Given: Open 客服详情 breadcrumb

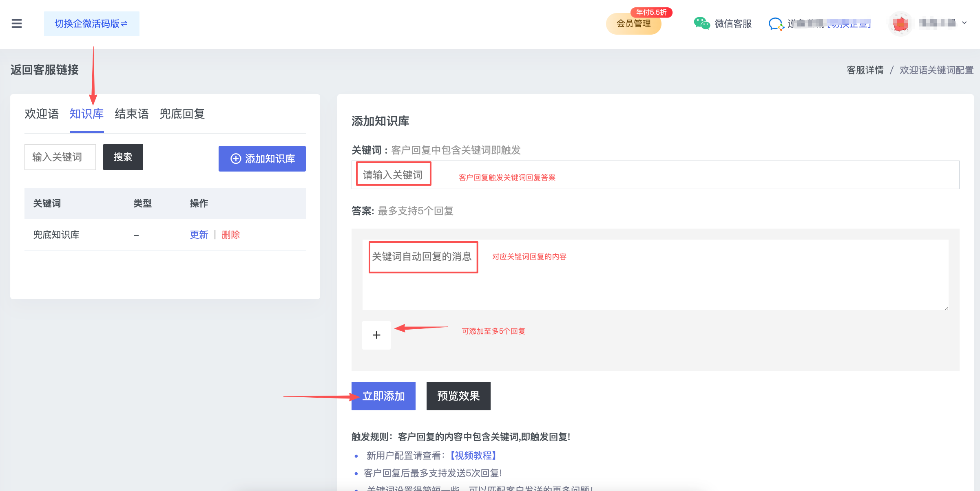Looking at the screenshot, I should [865, 70].
